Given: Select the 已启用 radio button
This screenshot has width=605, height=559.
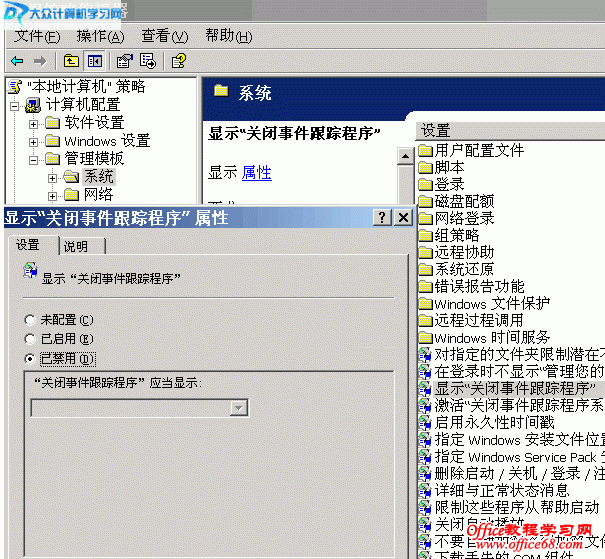Looking at the screenshot, I should pyautogui.click(x=30, y=339).
